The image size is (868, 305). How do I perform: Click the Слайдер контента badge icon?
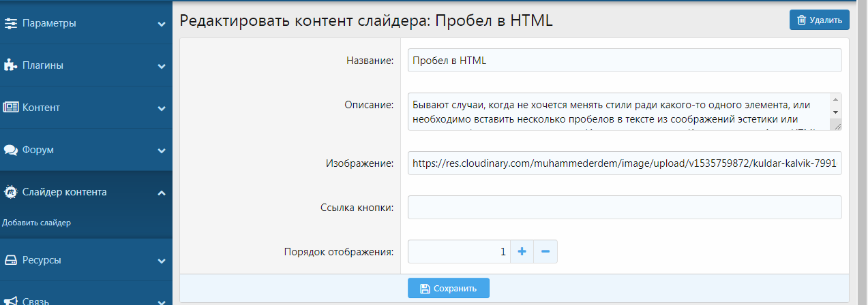[x=11, y=192]
